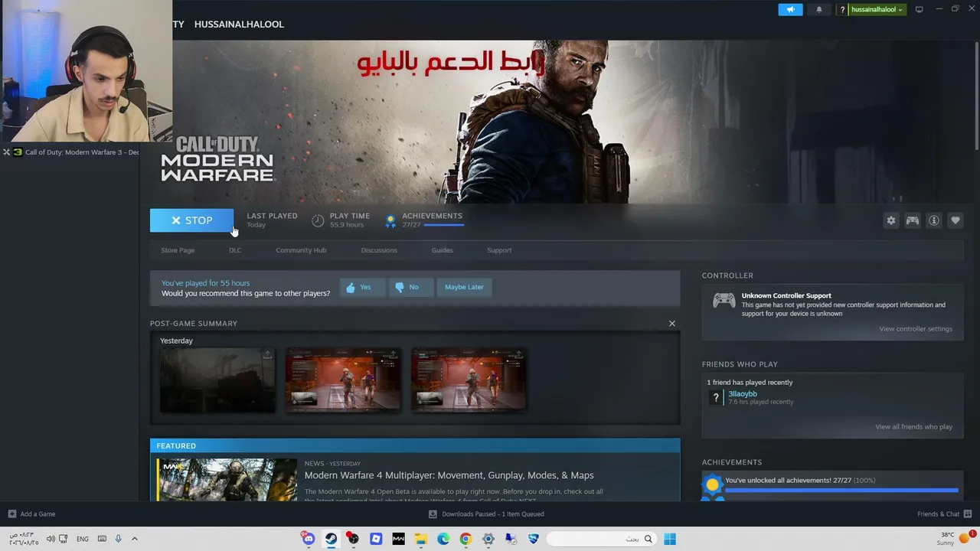Show game info icon
The image size is (980, 551).
coord(934,220)
